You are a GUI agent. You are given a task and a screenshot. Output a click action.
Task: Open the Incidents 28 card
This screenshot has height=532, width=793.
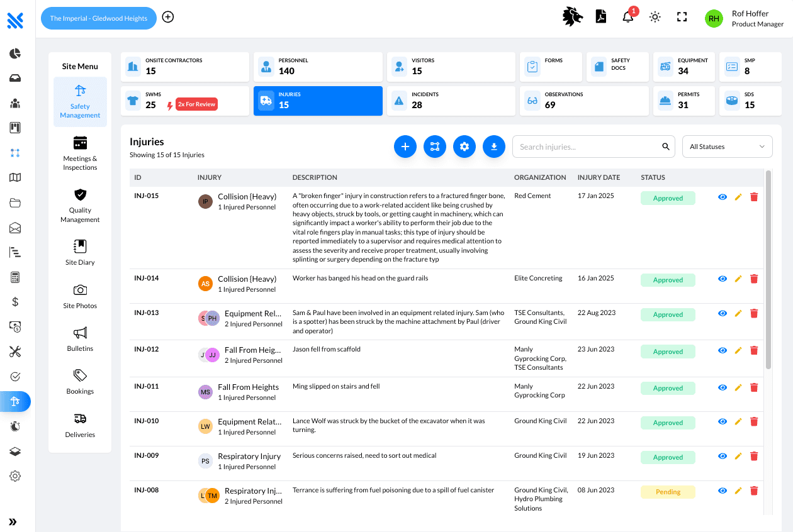pos(451,101)
